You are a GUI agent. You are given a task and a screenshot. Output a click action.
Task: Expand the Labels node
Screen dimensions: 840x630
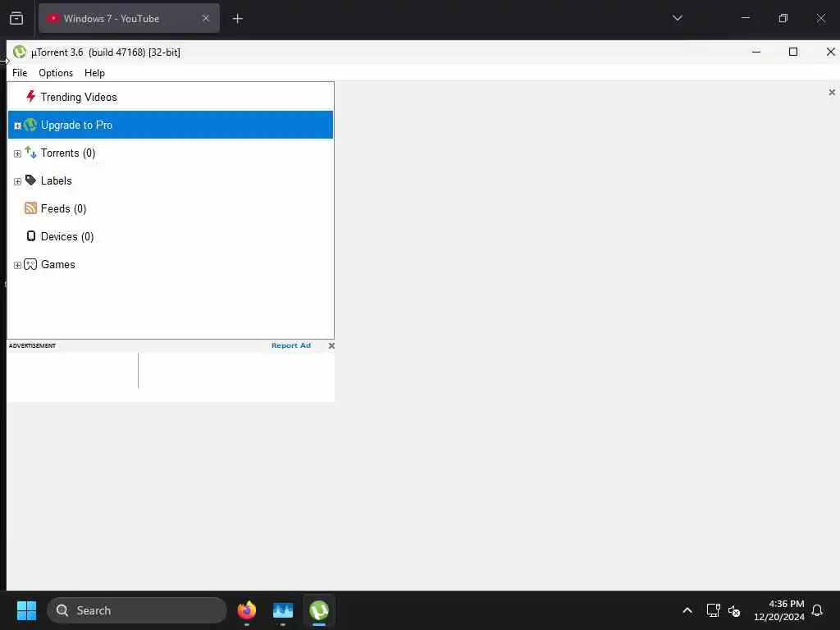click(17, 181)
